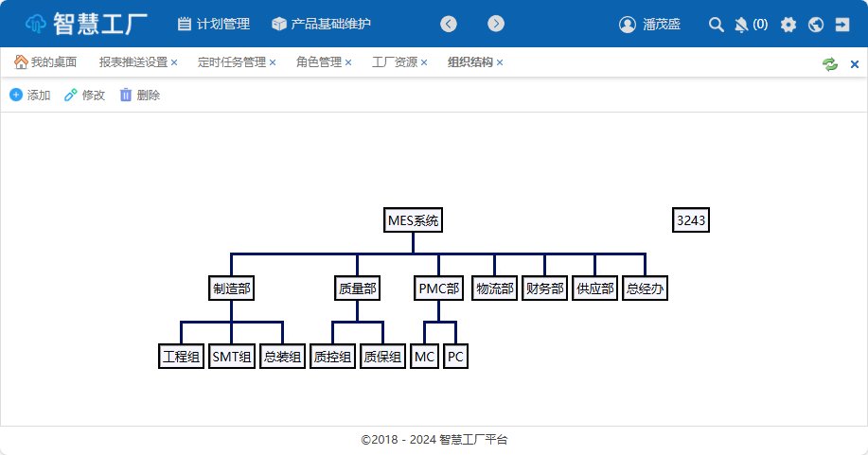Viewport: 868px width, 455px height.
Task: Open the notifications bell icon
Action: click(741, 25)
